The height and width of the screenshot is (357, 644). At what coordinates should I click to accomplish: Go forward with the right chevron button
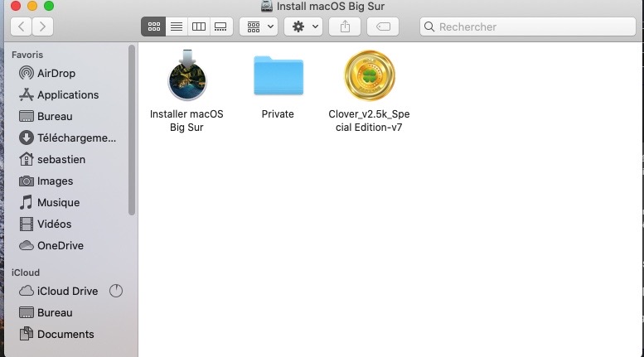point(43,27)
